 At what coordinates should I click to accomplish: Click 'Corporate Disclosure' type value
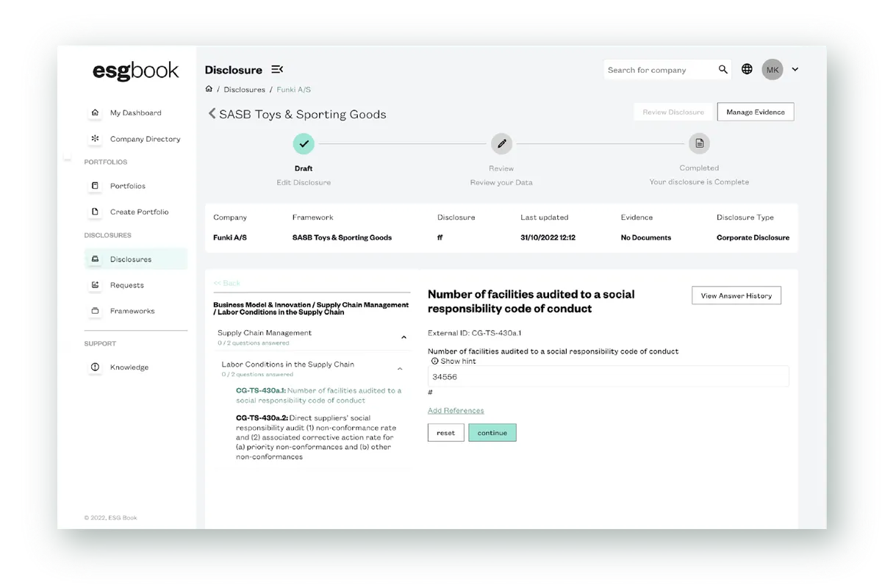(x=753, y=237)
